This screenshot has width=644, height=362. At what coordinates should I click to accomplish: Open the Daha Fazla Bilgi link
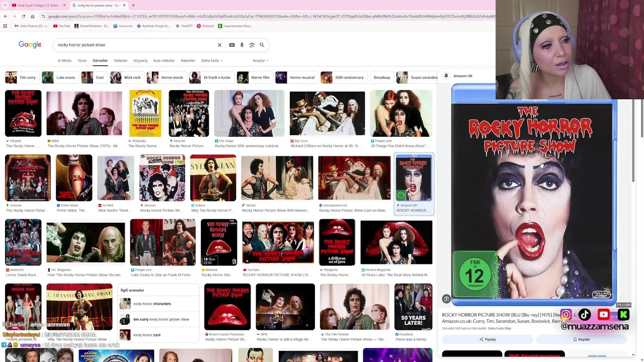(x=499, y=328)
